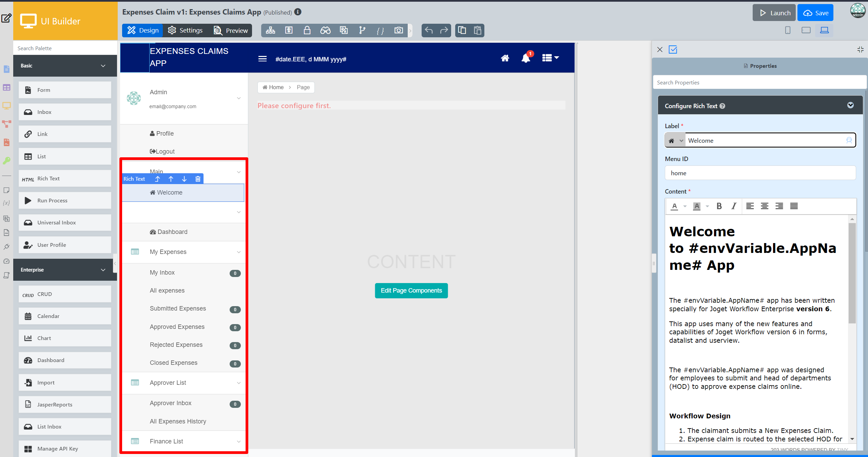The height and width of the screenshot is (457, 868).
Task: Toggle italic formatting in Content editor
Action: (x=734, y=206)
